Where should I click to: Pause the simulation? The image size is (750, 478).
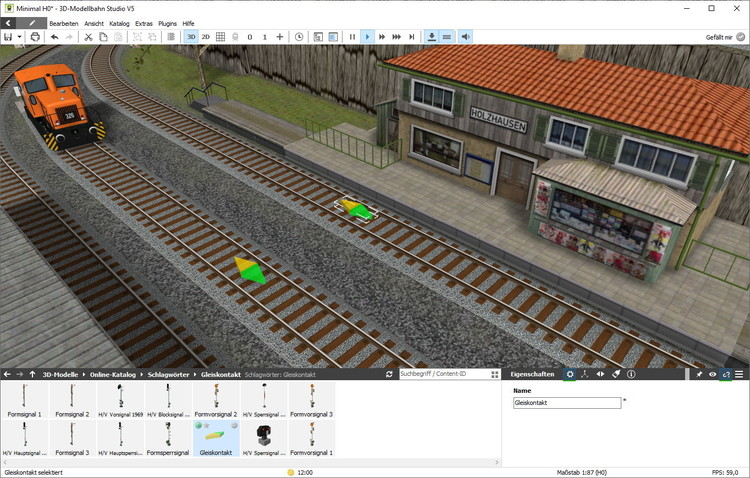pyautogui.click(x=352, y=37)
